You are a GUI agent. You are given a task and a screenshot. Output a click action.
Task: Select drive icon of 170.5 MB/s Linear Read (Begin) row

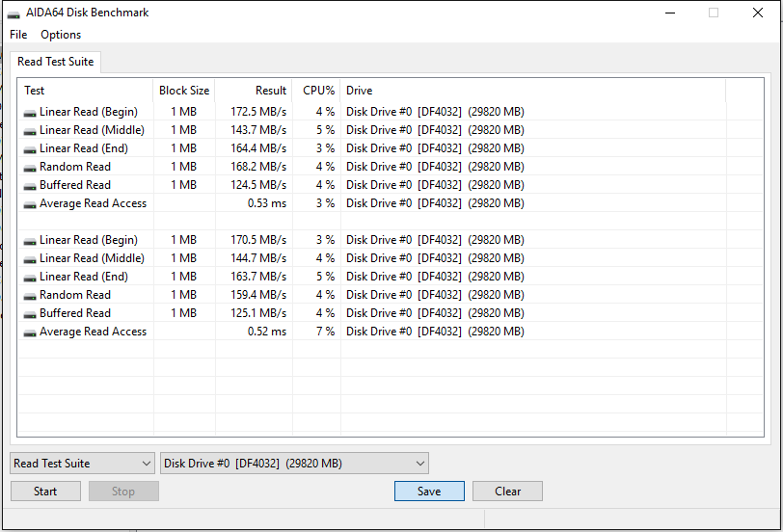30,240
